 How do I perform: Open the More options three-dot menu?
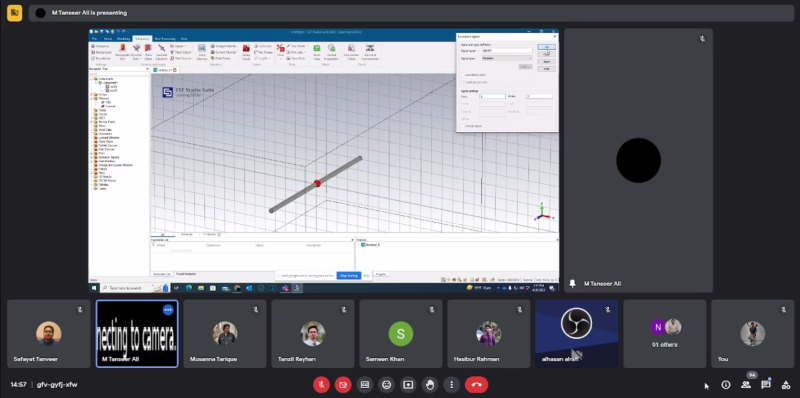(452, 385)
